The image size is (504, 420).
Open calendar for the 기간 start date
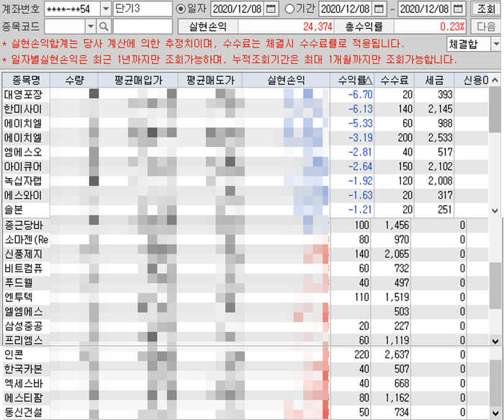click(x=379, y=9)
